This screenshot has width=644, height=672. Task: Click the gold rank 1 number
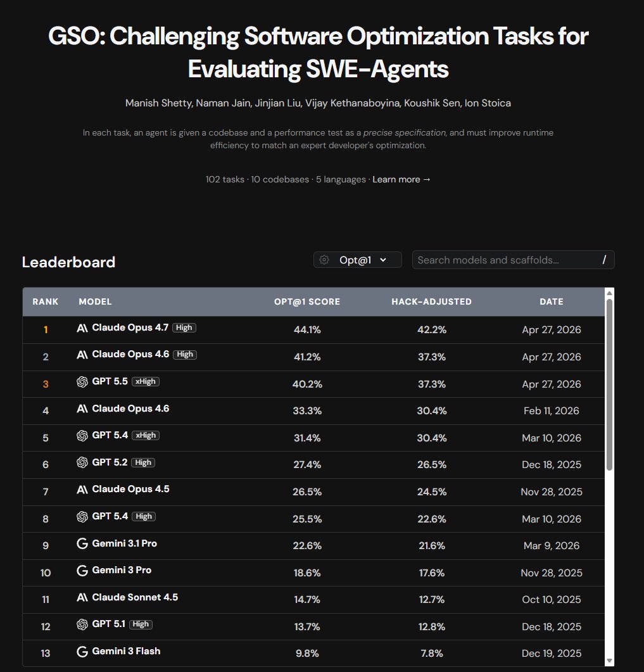tap(46, 329)
